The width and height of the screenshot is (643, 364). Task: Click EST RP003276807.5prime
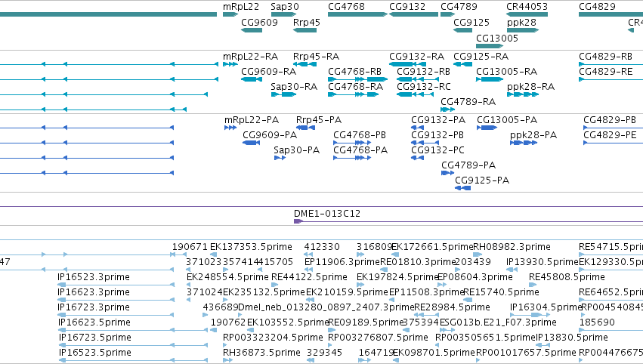378,338
